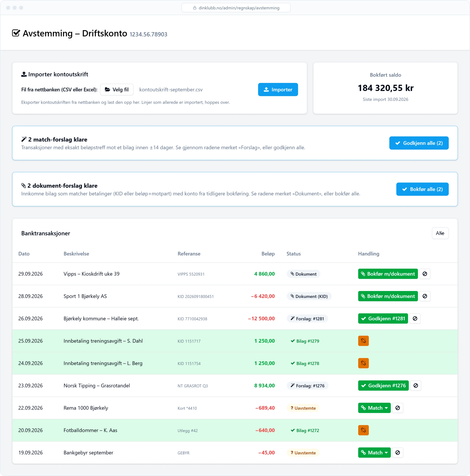Click the Bilag #1279 status link

[x=305, y=341]
